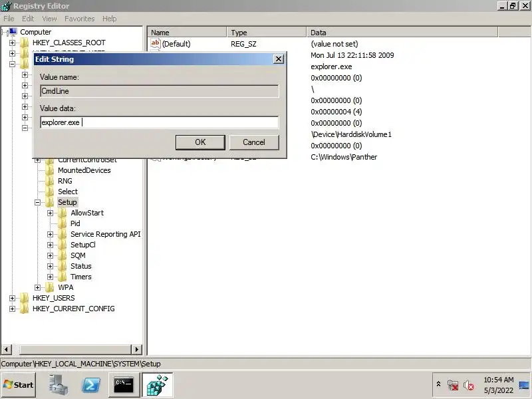
Task: Cancel the Edit String dialog
Action: point(254,142)
